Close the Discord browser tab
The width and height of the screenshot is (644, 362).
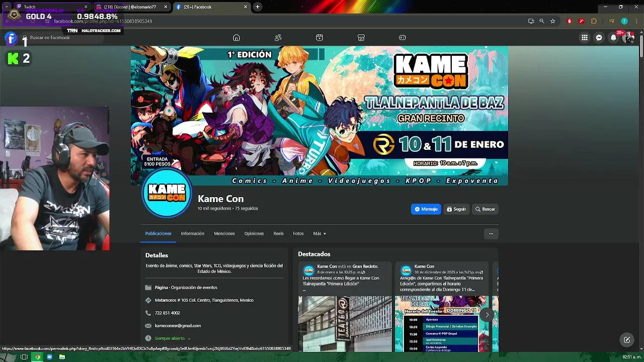pos(166,7)
